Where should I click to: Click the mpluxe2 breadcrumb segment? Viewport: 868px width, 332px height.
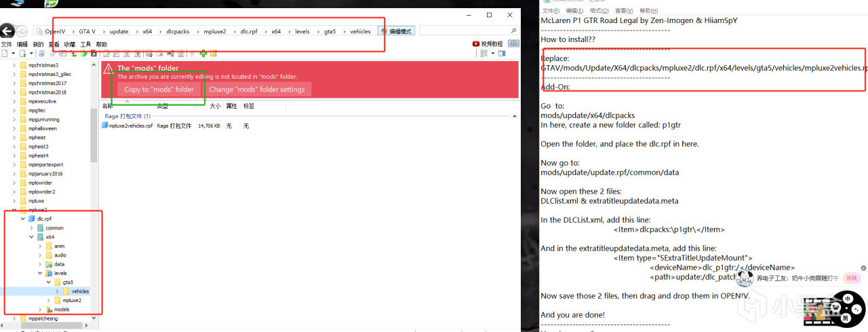point(216,31)
